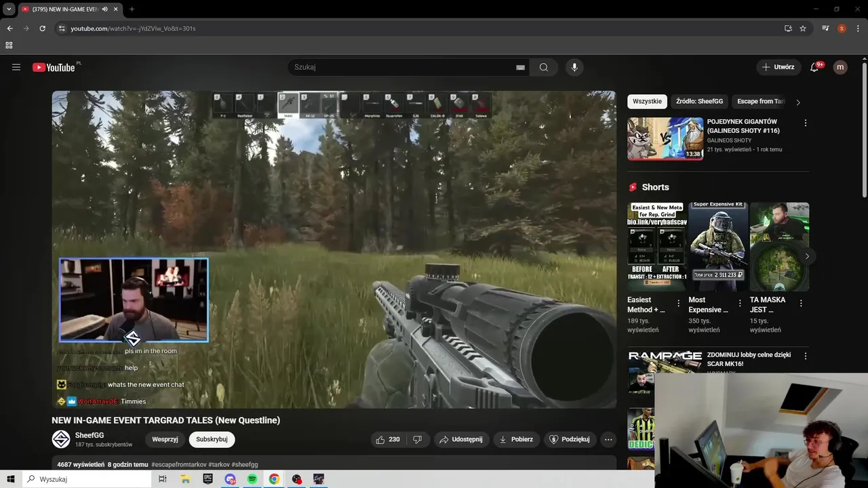Open options for the Most Expensive short
The width and height of the screenshot is (868, 488).
pos(740,304)
